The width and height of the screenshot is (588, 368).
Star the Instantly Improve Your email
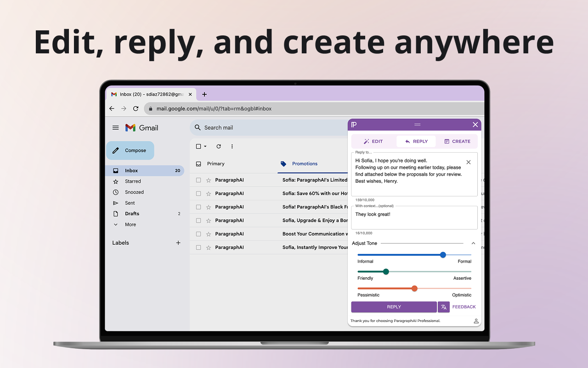point(209,247)
